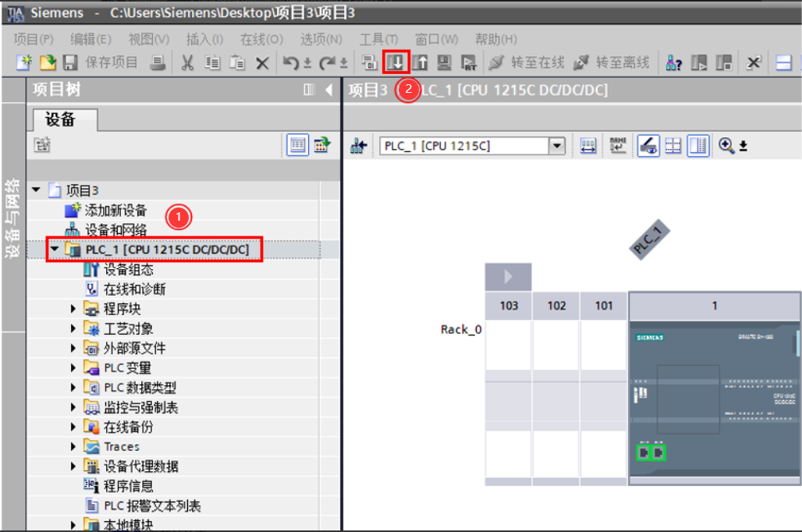This screenshot has width=802, height=532.
Task: Toggle the module labels display icon
Action: [x=619, y=146]
